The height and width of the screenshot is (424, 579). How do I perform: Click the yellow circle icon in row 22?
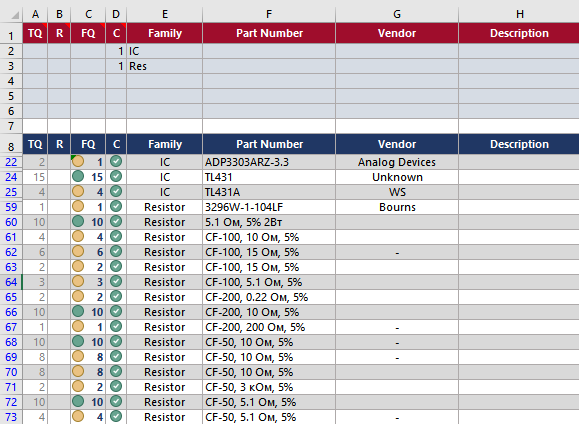coord(78,161)
